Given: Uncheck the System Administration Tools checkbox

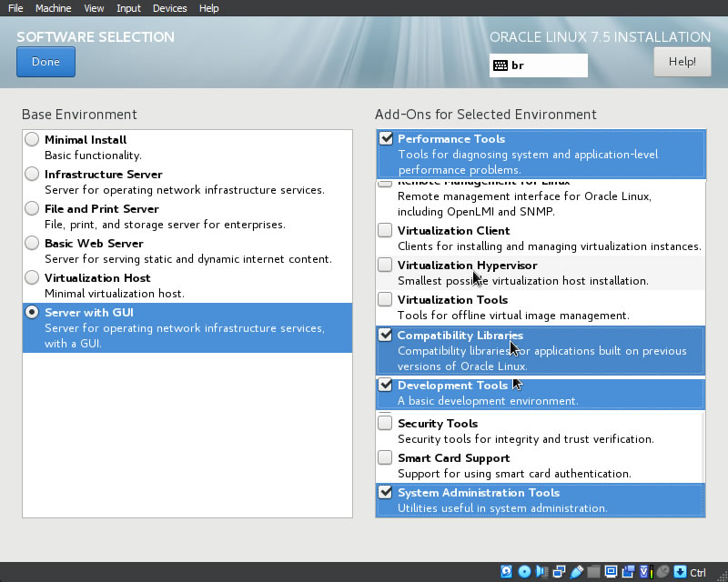Looking at the screenshot, I should 385,492.
